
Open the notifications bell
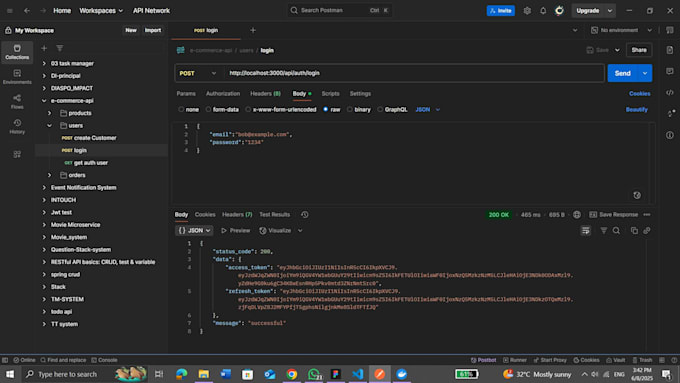tap(543, 10)
